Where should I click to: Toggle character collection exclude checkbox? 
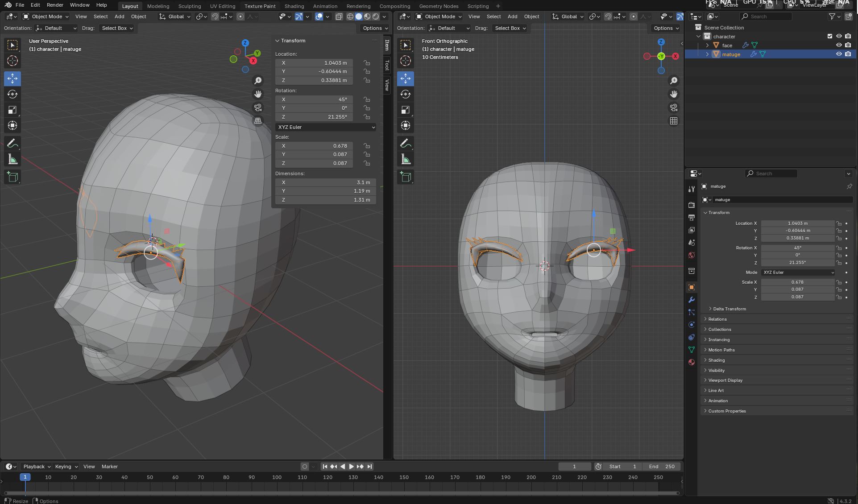point(830,36)
